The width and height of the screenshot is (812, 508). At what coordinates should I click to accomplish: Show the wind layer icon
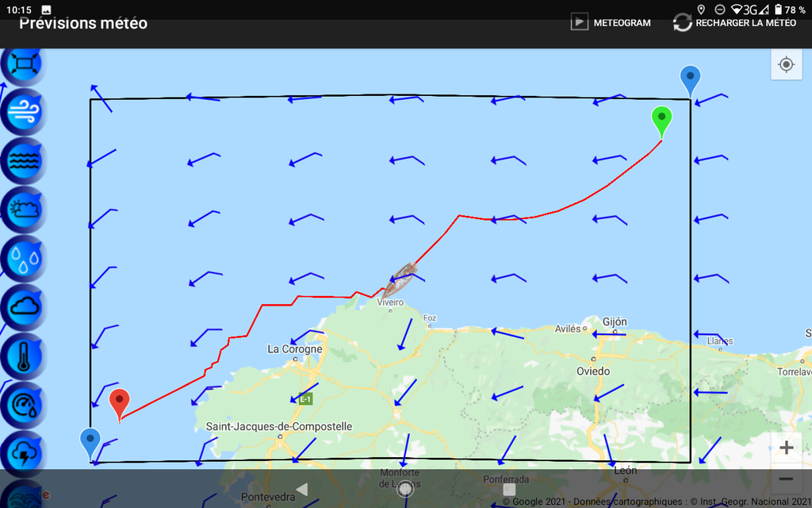[23, 112]
